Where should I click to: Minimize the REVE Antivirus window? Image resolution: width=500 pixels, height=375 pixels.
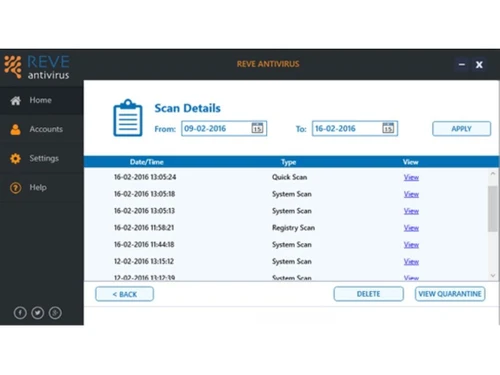click(462, 65)
